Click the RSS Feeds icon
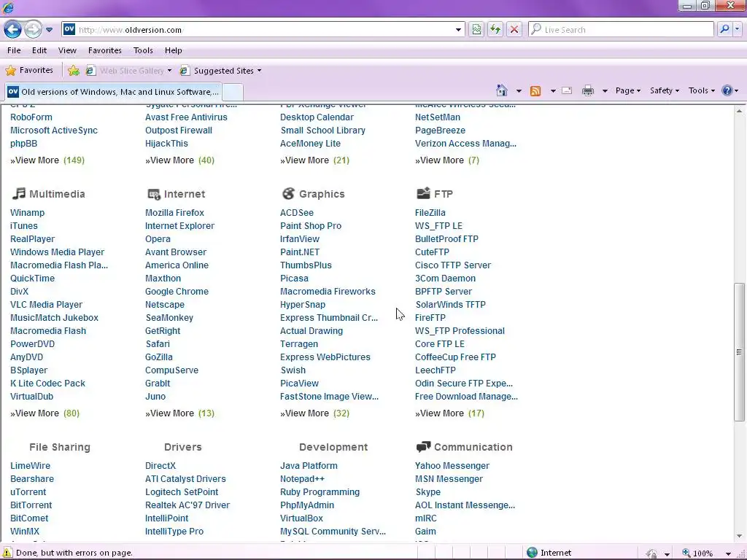Image resolution: width=747 pixels, height=560 pixels. tap(535, 90)
